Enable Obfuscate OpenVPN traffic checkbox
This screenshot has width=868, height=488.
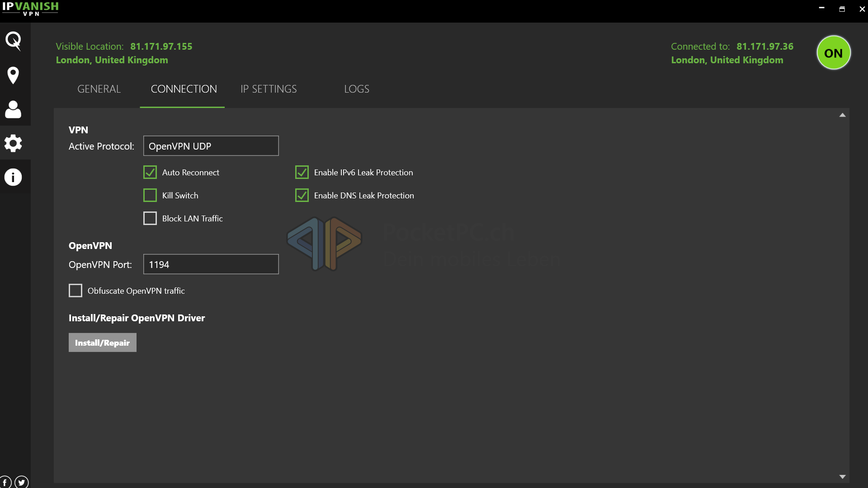(75, 291)
